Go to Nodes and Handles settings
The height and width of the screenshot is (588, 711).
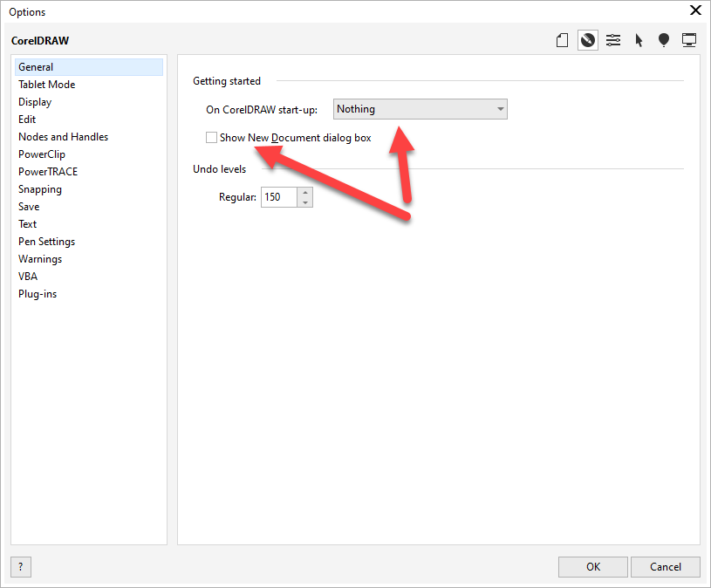(x=89, y=137)
